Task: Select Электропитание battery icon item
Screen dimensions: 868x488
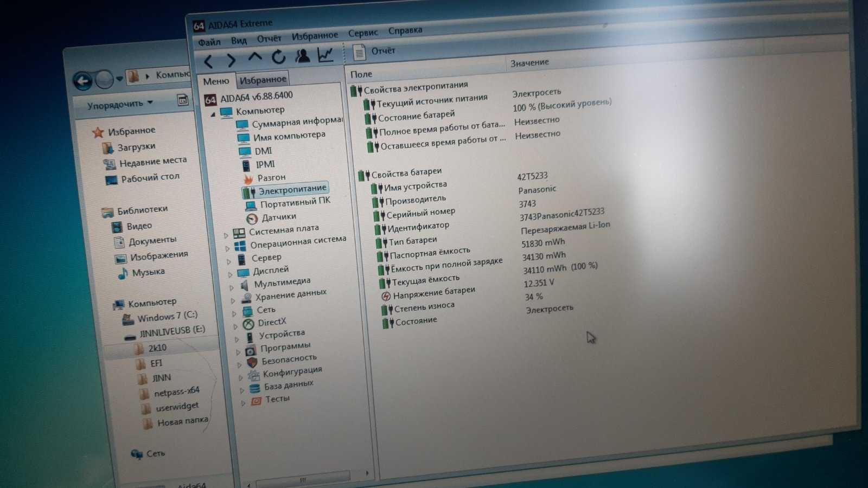Action: (249, 192)
